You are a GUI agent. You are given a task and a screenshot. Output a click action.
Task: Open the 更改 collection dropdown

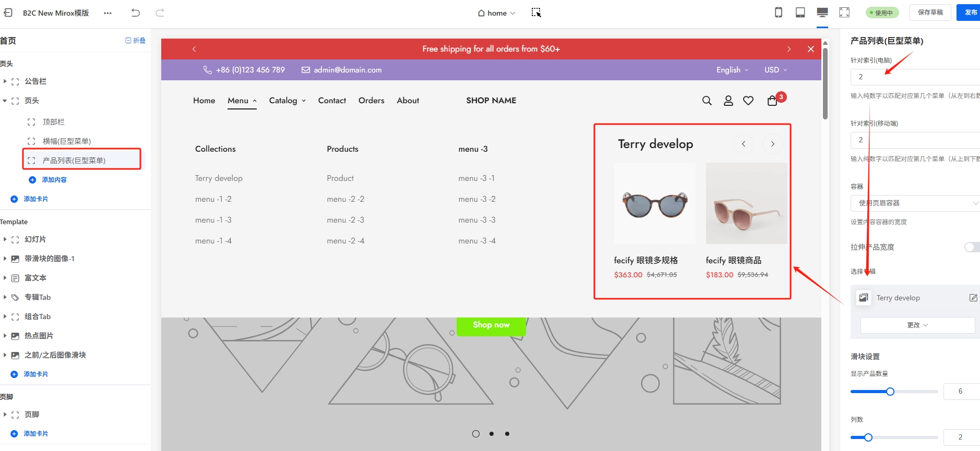917,325
